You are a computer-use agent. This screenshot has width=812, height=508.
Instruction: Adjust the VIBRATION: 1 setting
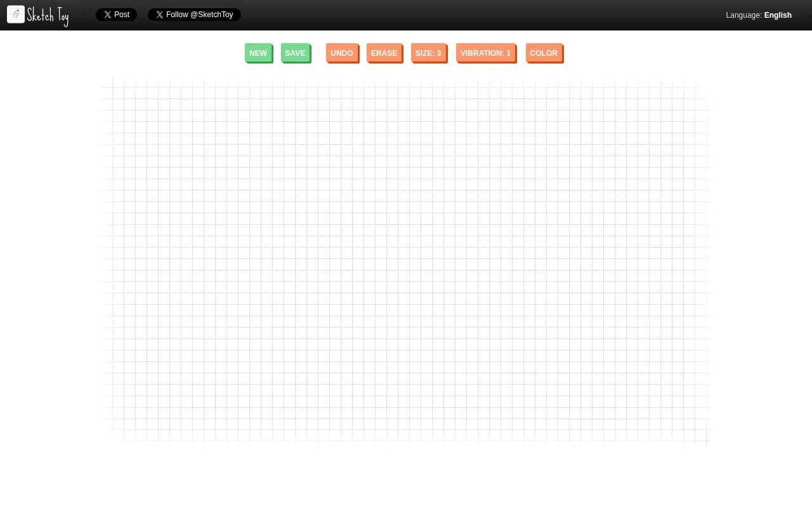click(x=486, y=53)
